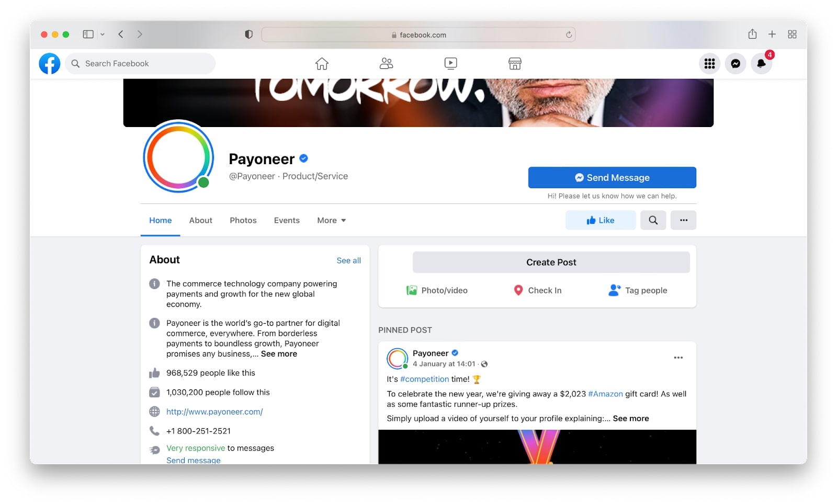The image size is (837, 504).
Task: Open the nine-dot menu grid
Action: coord(709,64)
